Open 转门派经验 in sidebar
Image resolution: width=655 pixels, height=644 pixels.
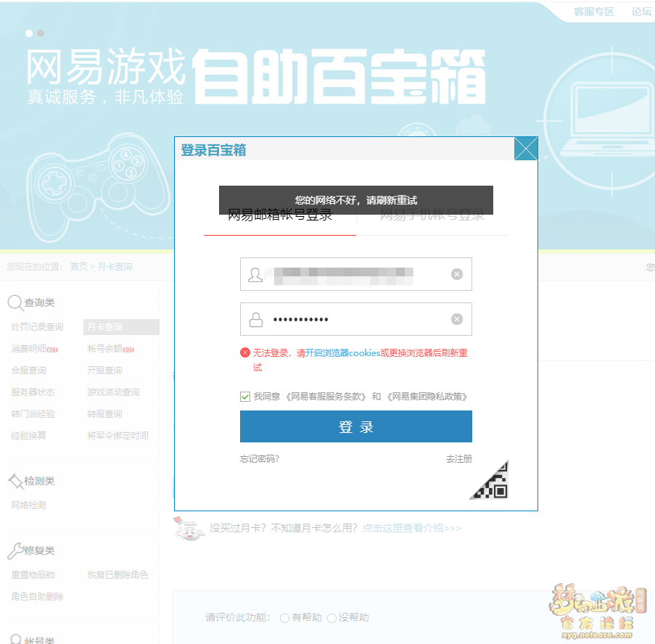pyautogui.click(x=33, y=414)
